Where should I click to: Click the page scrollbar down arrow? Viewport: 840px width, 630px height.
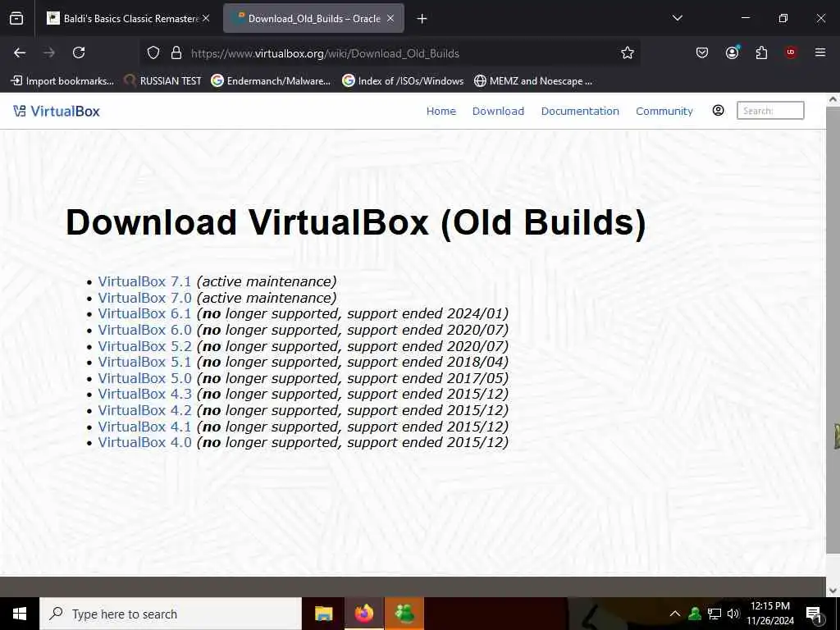833,591
